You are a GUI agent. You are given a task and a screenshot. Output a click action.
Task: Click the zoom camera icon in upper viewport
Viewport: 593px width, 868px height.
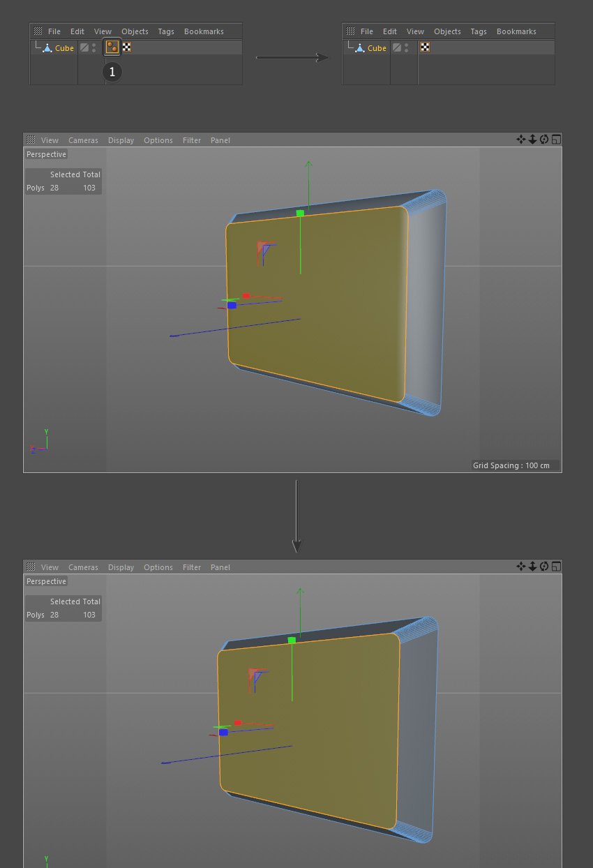tap(532, 140)
